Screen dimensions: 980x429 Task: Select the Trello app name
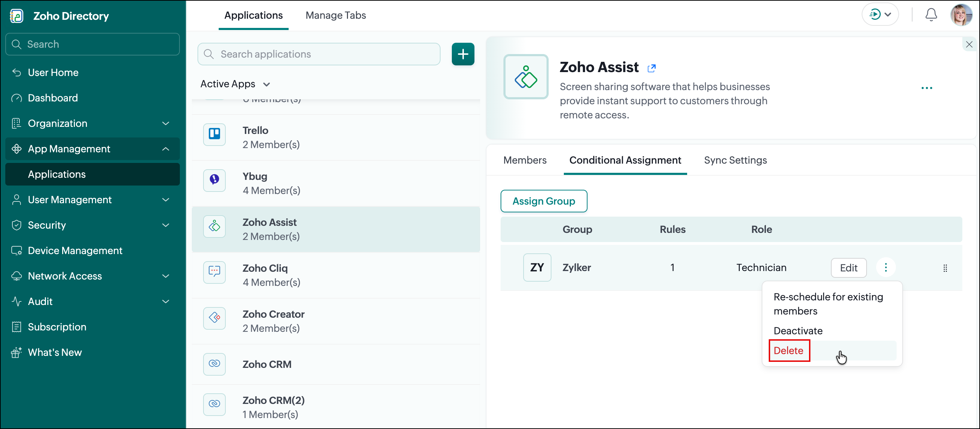point(255,130)
